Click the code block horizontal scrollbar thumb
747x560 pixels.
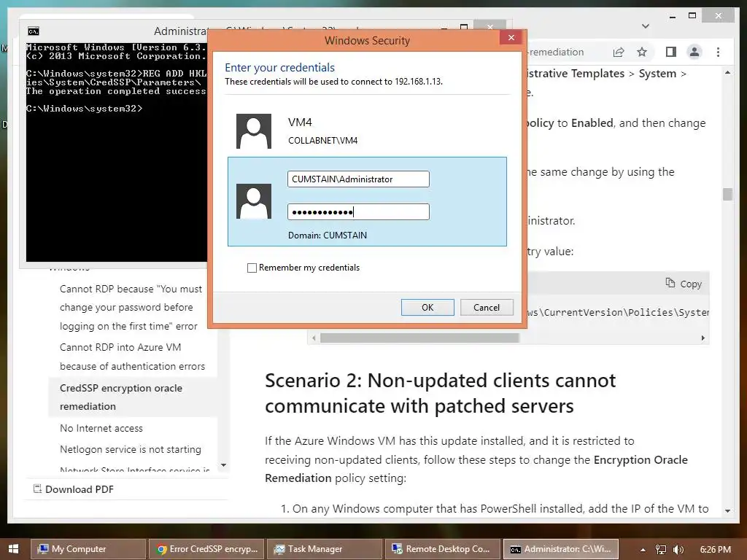[x=419, y=338]
